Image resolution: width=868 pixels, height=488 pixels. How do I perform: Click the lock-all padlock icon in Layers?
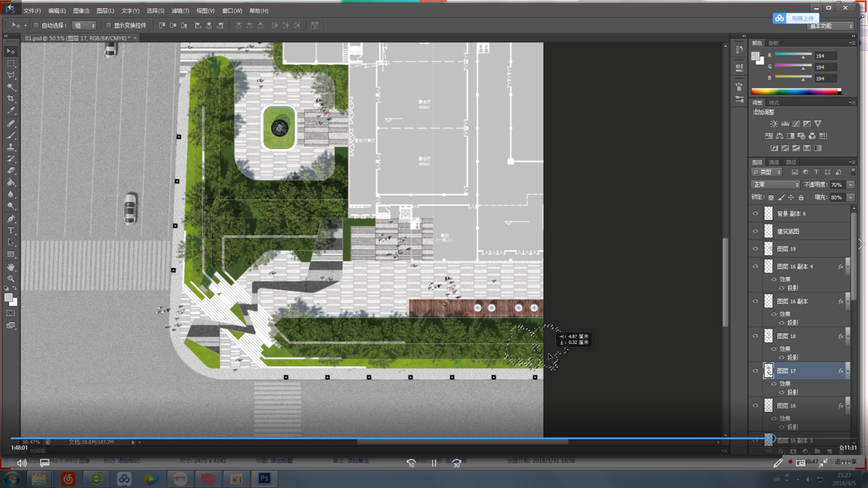[x=801, y=197]
